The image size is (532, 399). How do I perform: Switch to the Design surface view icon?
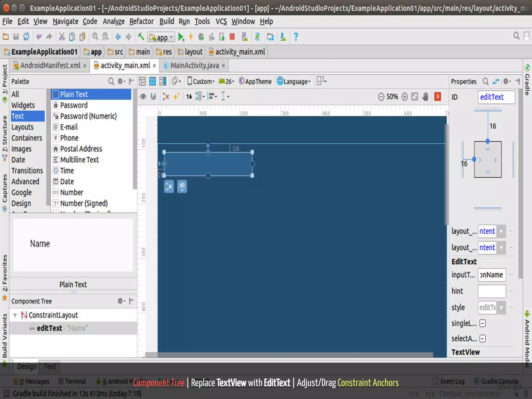click(142, 82)
